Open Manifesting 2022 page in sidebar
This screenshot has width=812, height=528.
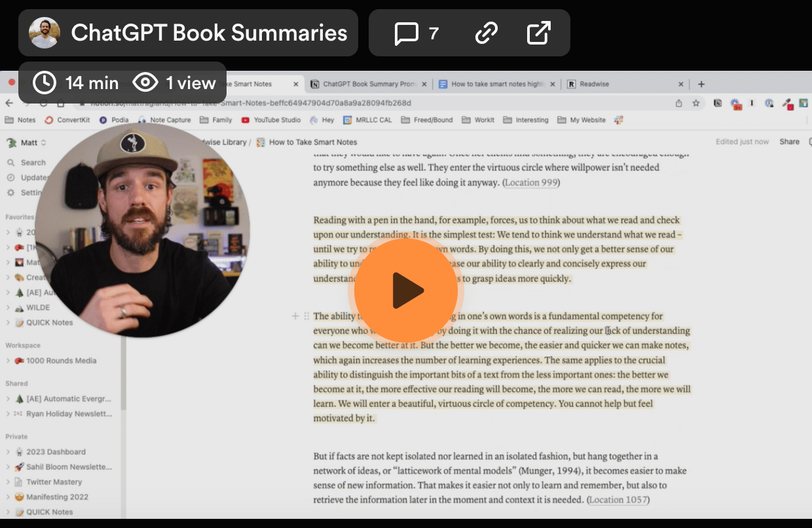pos(57,497)
